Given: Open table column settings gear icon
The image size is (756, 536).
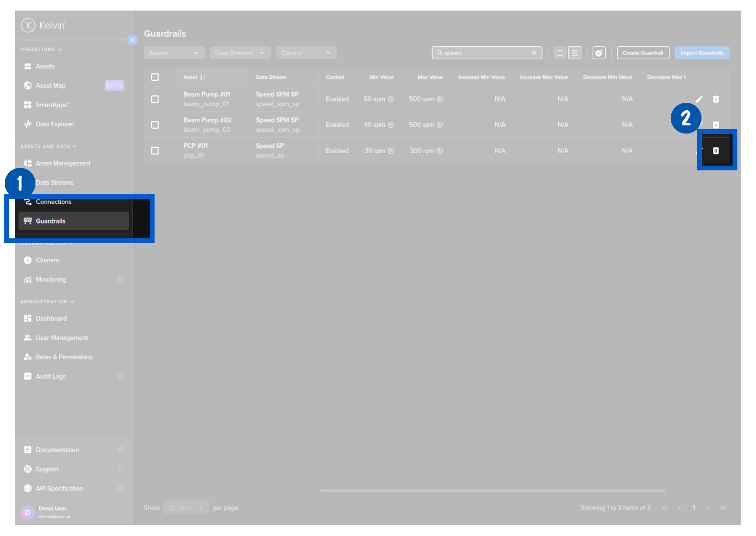Looking at the screenshot, I should pos(599,53).
